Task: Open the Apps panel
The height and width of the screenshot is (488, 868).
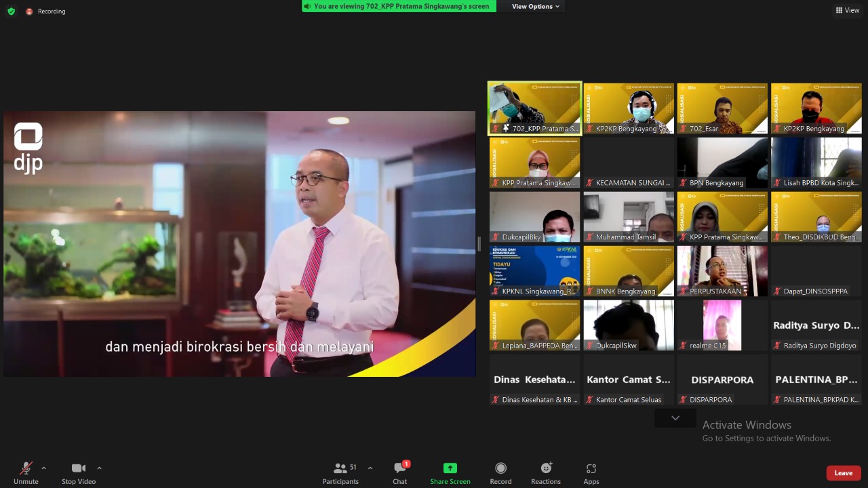Action: pos(591,468)
